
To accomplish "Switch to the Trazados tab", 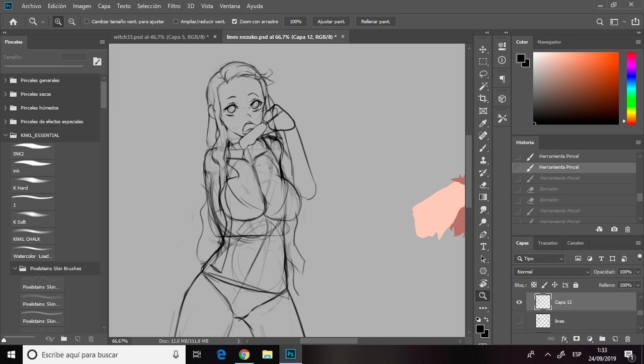I will pos(547,243).
